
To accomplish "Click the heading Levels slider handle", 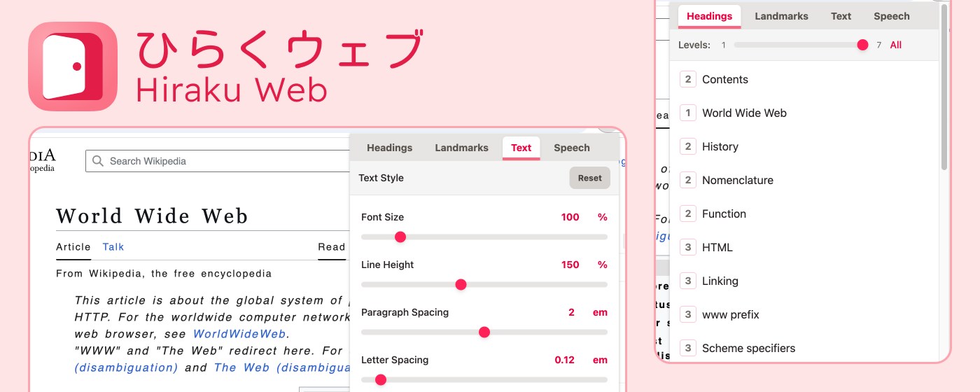I will click(x=862, y=45).
